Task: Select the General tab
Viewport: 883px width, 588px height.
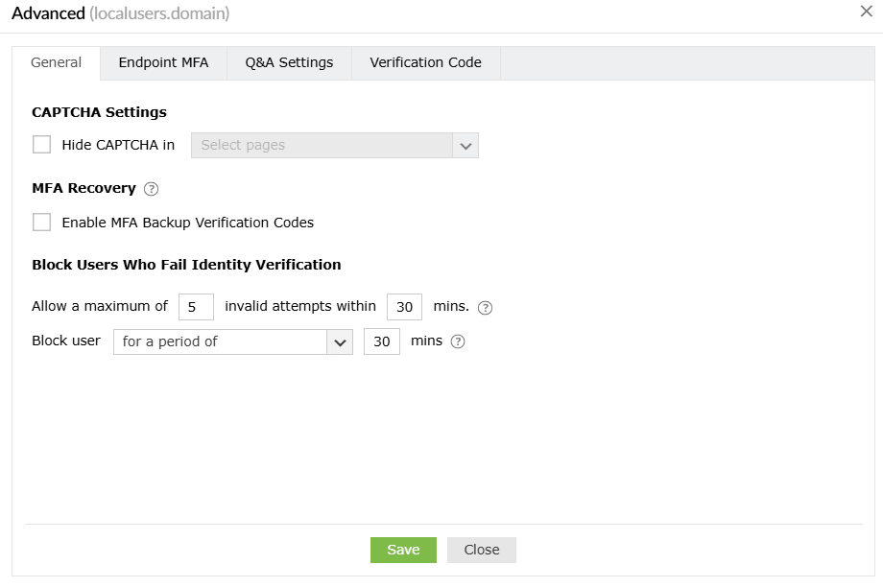Action: pyautogui.click(x=56, y=62)
